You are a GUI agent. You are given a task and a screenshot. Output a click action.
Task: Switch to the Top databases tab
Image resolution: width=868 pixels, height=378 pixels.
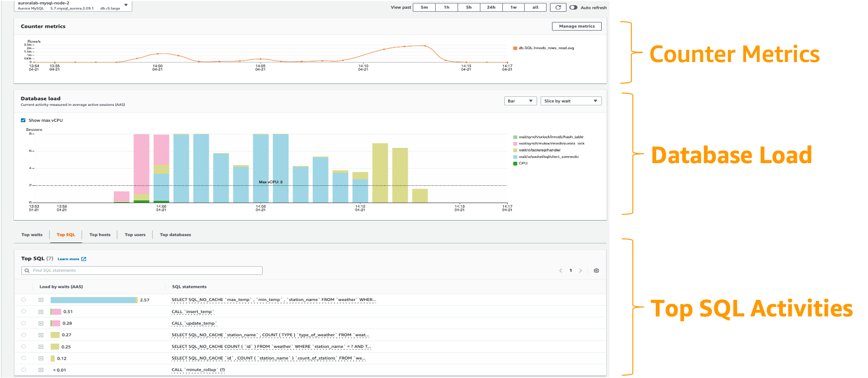click(175, 235)
